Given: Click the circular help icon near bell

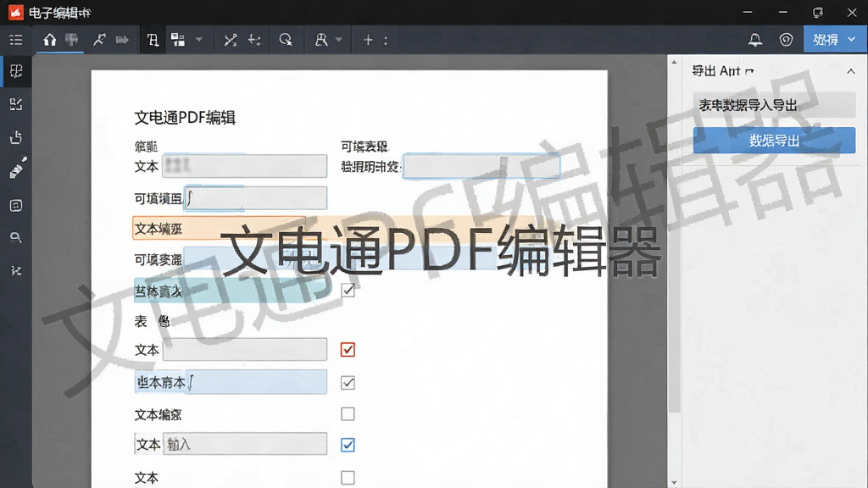Looking at the screenshot, I should tap(786, 40).
